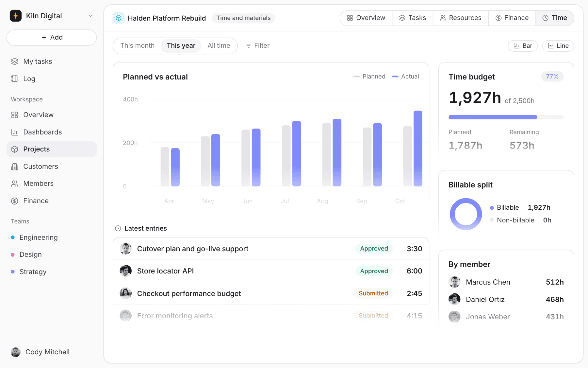Open the Log notebook icon
Image resolution: width=588 pixels, height=368 pixels.
[14, 79]
